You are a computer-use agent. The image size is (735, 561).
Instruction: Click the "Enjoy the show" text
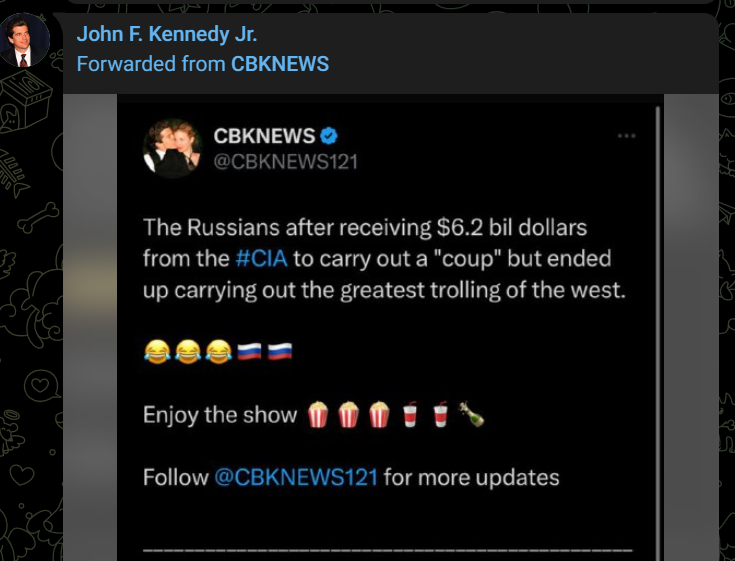220,415
